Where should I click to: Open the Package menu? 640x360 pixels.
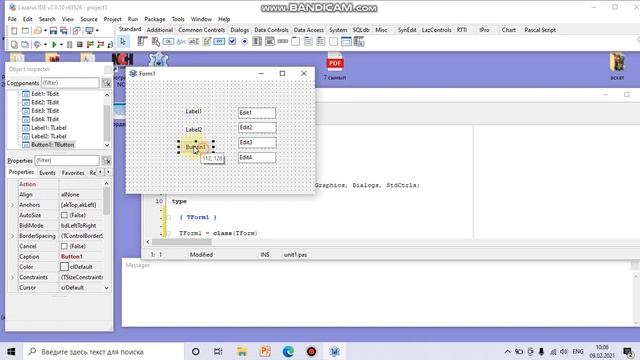155,19
